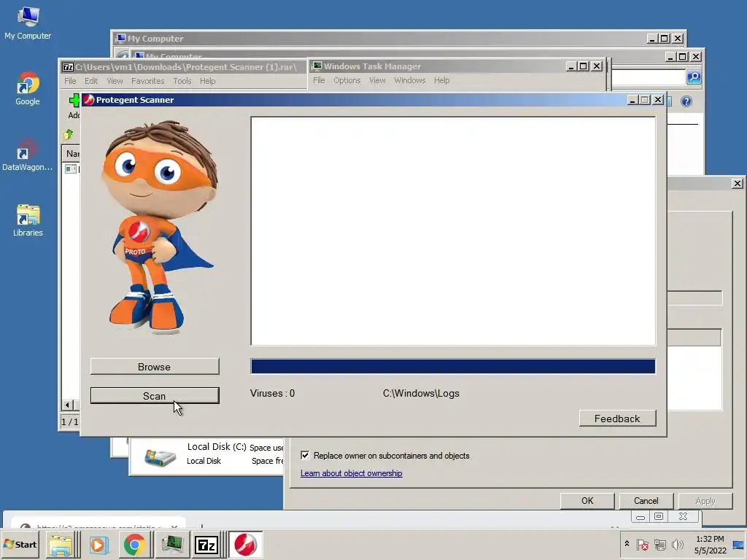
Task: Open the Libraries desktop icon
Action: click(x=28, y=220)
